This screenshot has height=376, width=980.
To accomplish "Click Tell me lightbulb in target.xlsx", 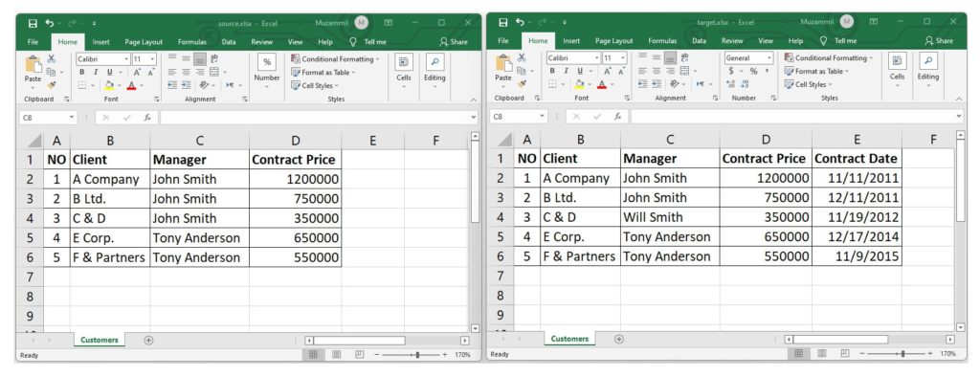I will point(824,40).
